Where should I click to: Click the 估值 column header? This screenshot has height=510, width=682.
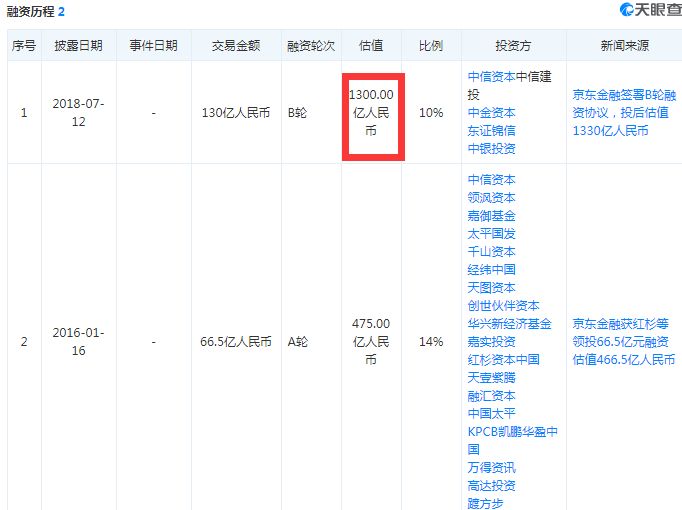[371, 45]
